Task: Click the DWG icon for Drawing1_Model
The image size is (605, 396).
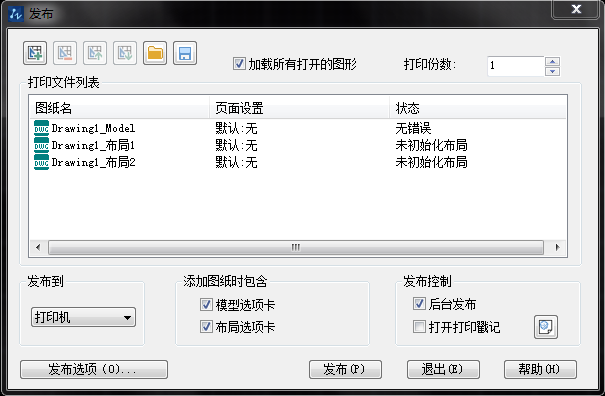Action: pyautogui.click(x=41, y=128)
